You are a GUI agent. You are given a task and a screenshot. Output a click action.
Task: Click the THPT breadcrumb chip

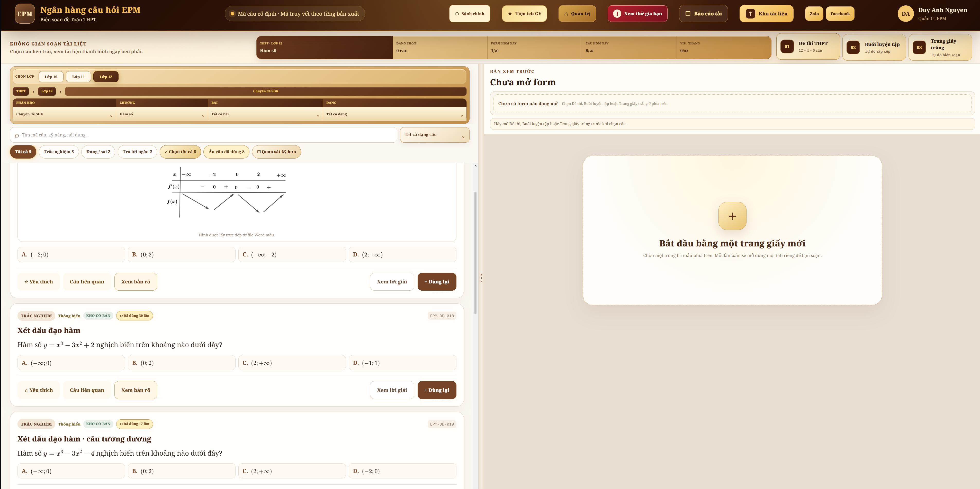coord(21,91)
